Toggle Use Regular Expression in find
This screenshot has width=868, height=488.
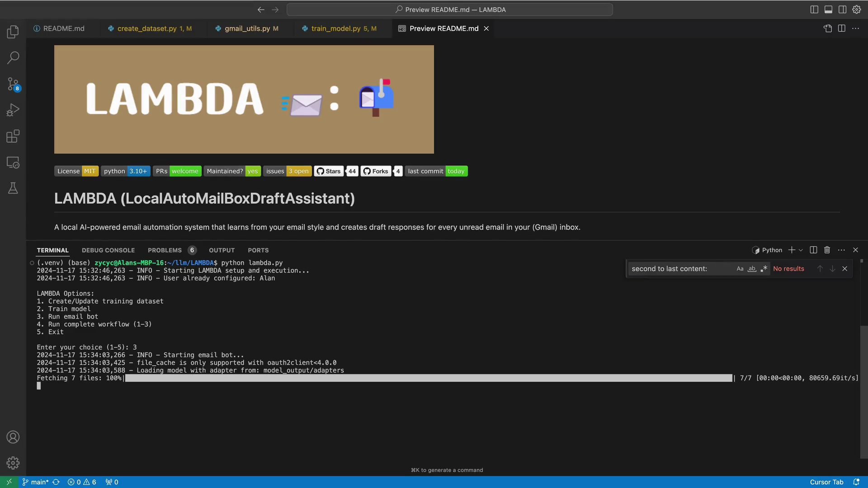click(x=764, y=269)
